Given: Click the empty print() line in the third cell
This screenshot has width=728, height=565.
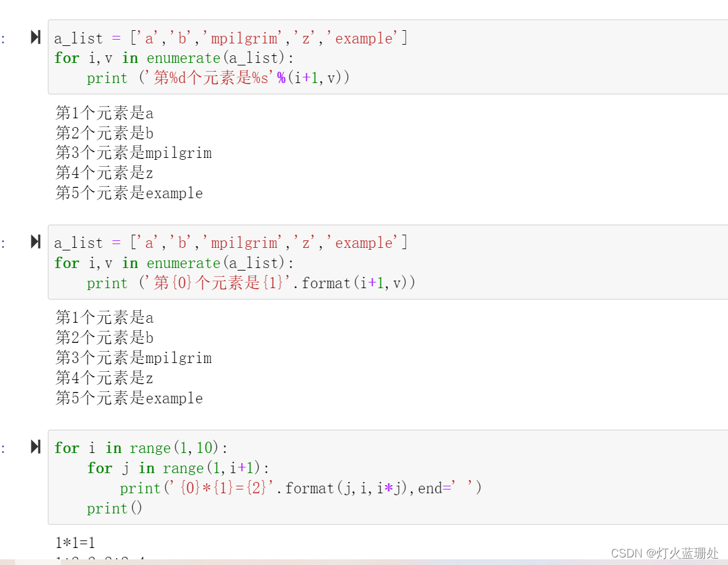Looking at the screenshot, I should [x=115, y=508].
